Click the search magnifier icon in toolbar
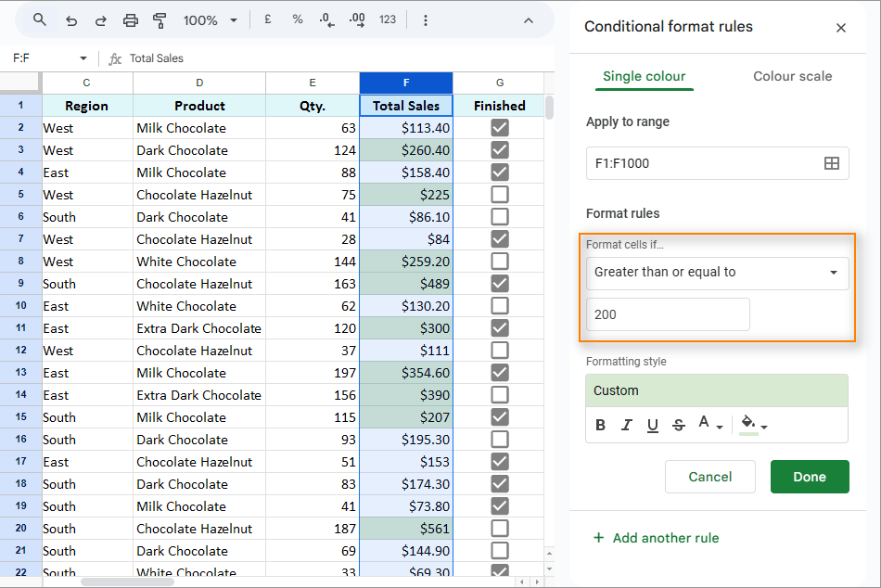881x588 pixels. point(39,20)
